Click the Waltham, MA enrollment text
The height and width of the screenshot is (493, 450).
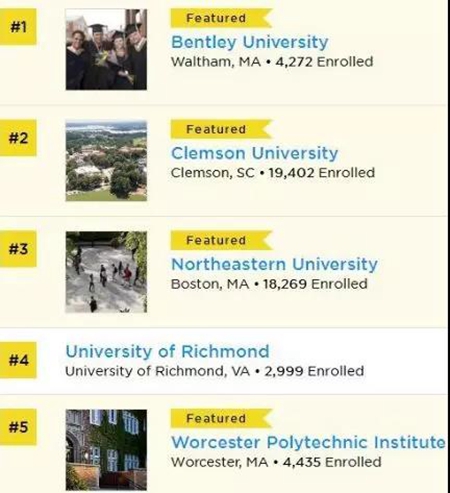point(272,62)
